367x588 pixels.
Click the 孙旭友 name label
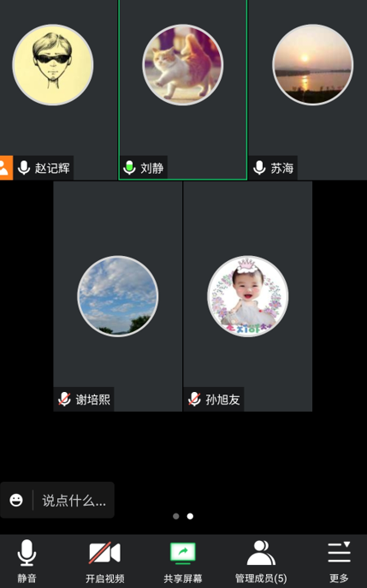[x=222, y=400]
